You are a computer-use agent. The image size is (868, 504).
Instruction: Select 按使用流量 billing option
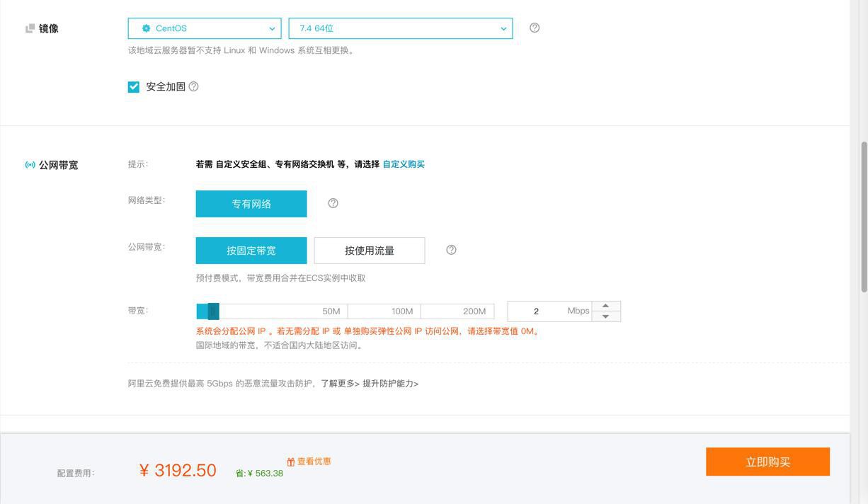pyautogui.click(x=370, y=251)
